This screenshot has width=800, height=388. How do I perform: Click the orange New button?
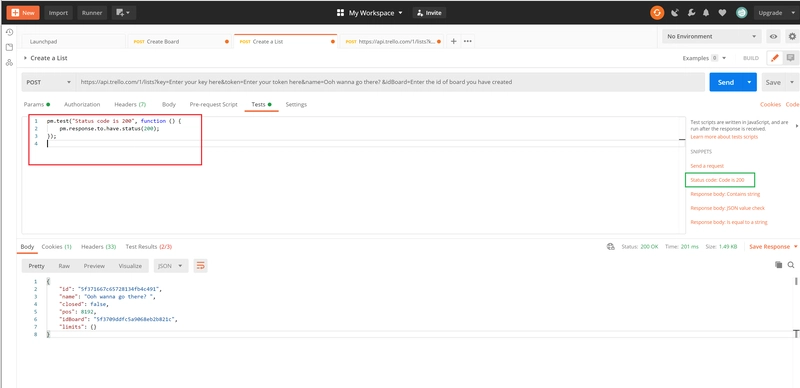[x=23, y=13]
